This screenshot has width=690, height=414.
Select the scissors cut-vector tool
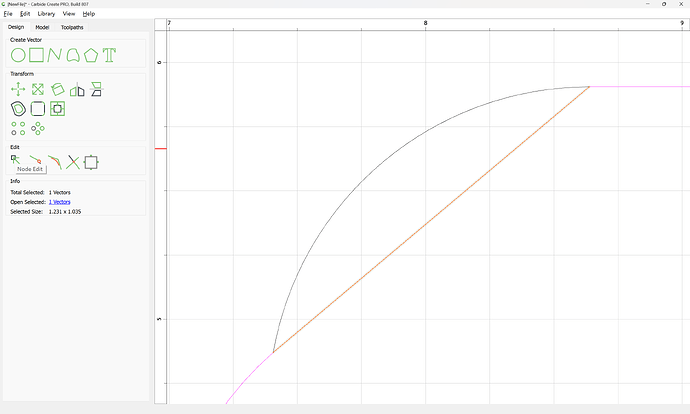tap(73, 162)
